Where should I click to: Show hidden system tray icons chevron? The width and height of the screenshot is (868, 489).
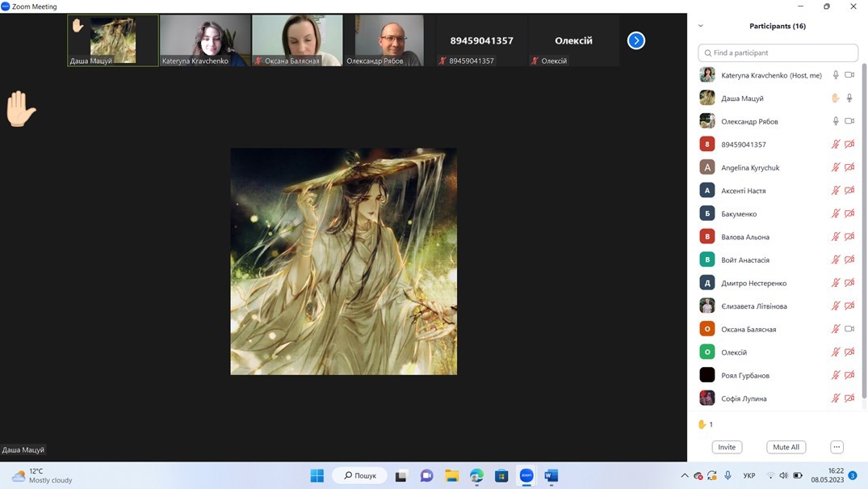point(685,476)
